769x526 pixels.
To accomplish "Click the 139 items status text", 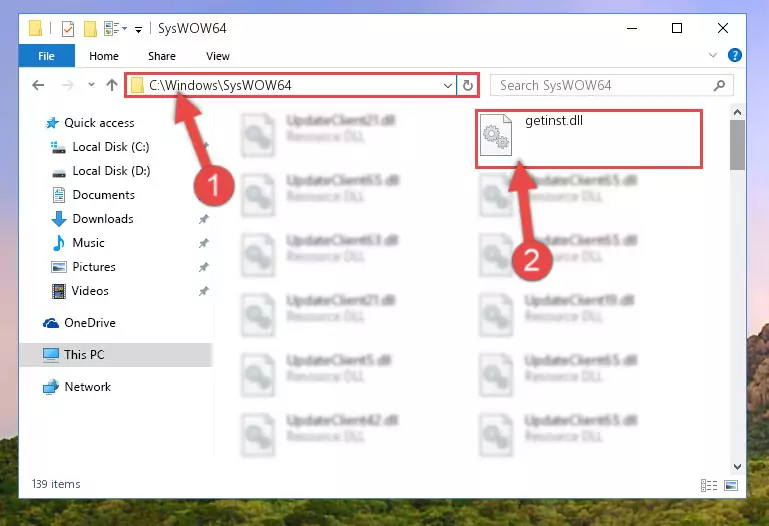I will click(x=56, y=484).
